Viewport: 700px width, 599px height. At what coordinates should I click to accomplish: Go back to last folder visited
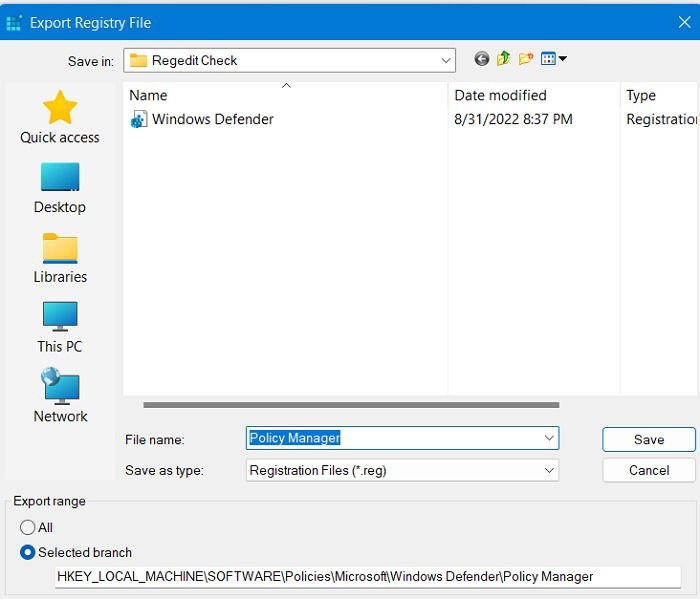(481, 59)
